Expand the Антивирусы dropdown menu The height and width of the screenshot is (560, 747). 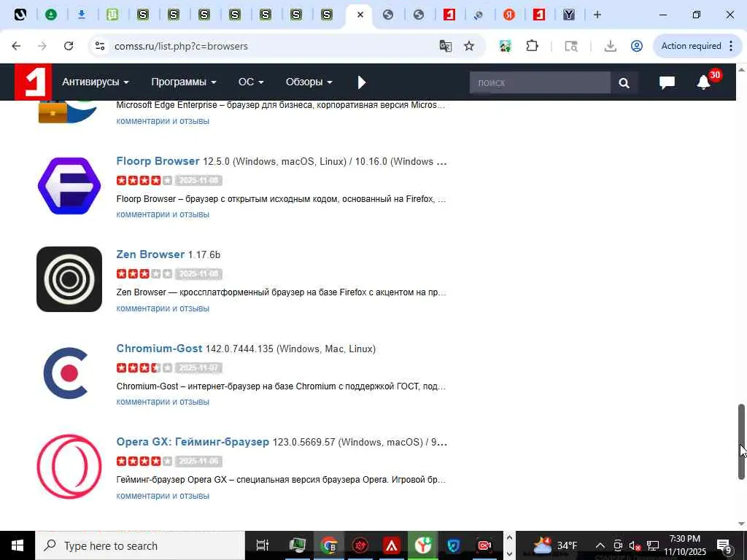click(x=96, y=82)
